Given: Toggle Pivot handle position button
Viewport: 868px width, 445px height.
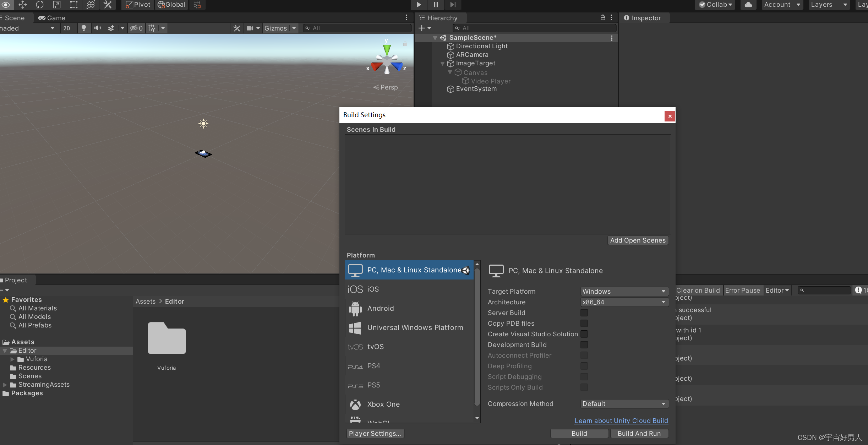Looking at the screenshot, I should [x=138, y=5].
